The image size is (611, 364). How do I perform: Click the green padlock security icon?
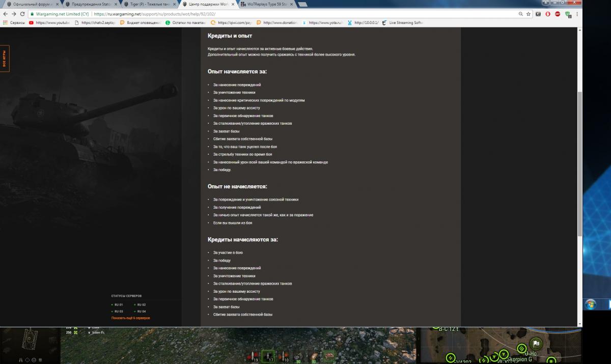(x=32, y=14)
